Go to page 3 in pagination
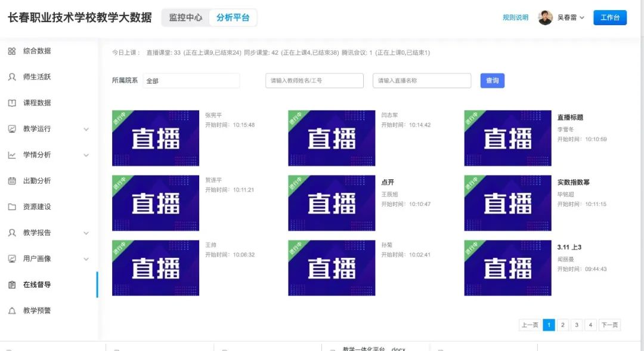 pyautogui.click(x=576, y=325)
